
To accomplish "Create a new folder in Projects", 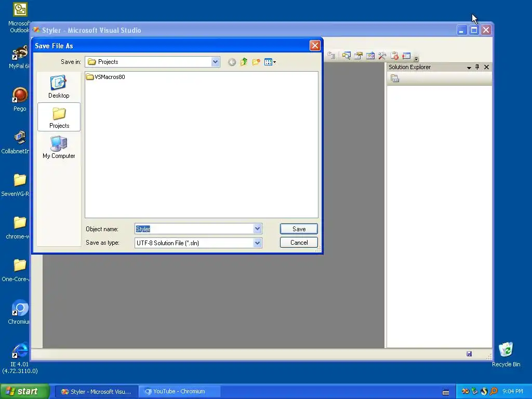I will point(256,62).
